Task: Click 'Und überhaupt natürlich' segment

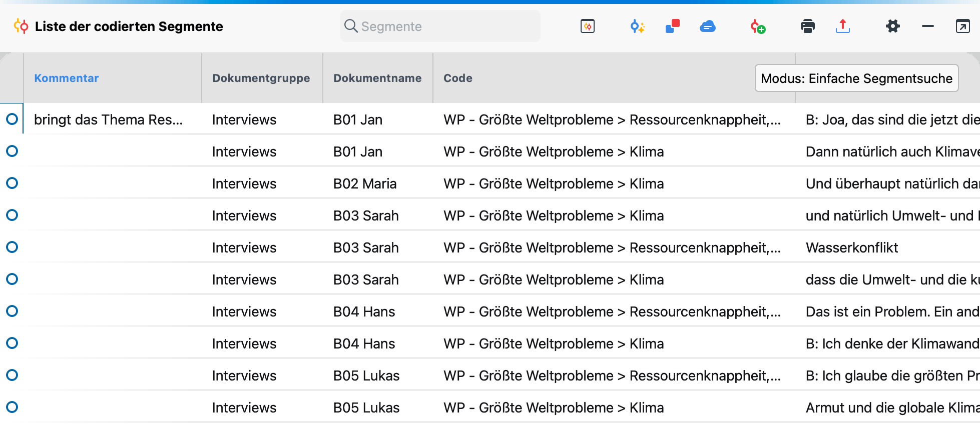Action: 892,184
